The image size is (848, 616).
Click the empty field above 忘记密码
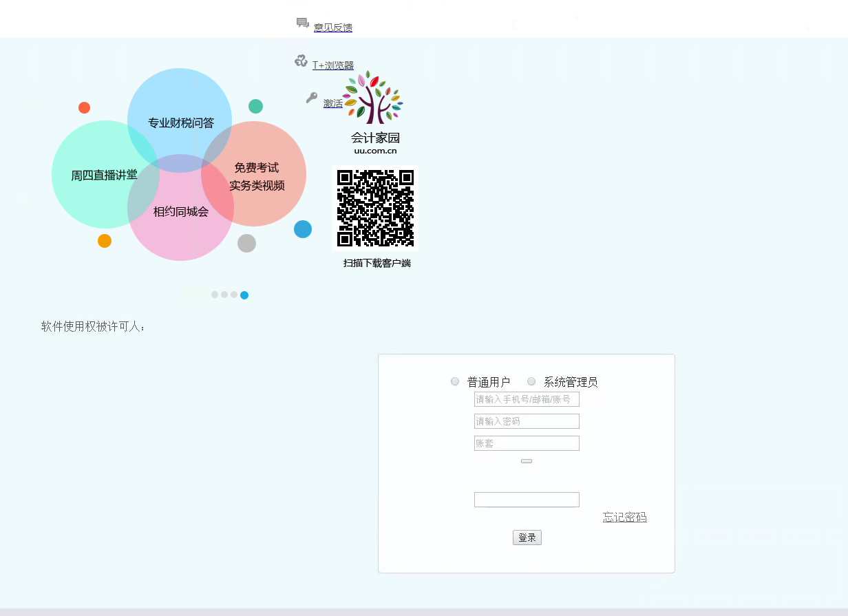coord(527,500)
